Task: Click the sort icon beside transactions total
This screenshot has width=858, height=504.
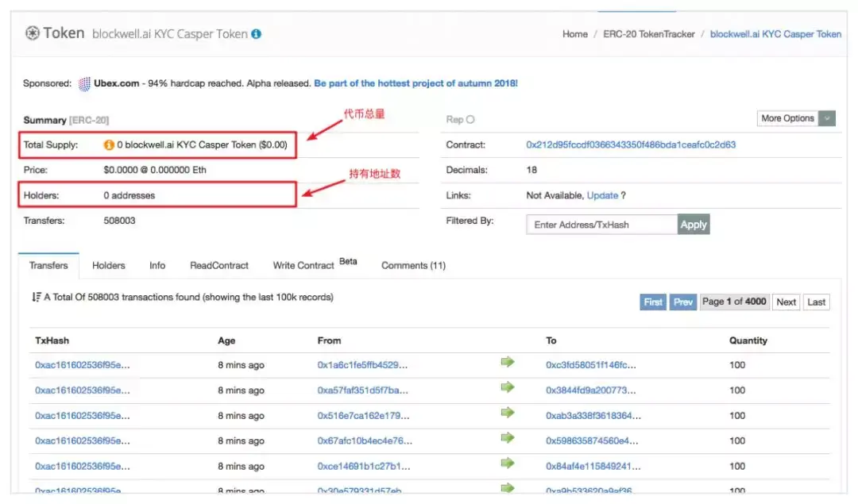Action: click(36, 297)
